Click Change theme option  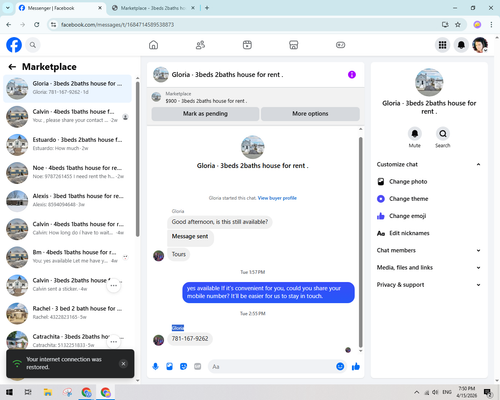point(429,199)
